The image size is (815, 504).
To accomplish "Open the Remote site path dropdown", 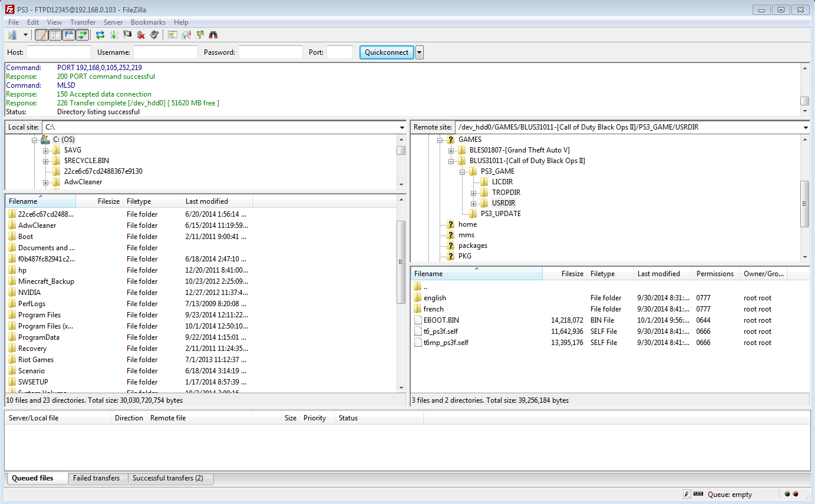I will (x=805, y=127).
